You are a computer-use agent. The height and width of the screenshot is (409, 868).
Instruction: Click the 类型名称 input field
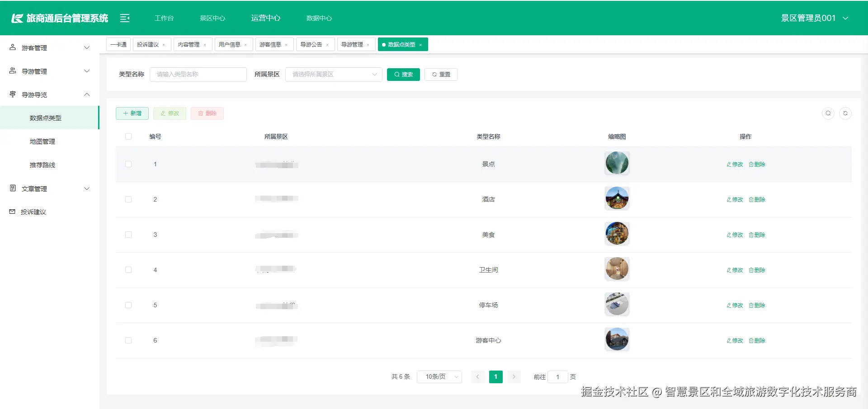click(x=198, y=74)
